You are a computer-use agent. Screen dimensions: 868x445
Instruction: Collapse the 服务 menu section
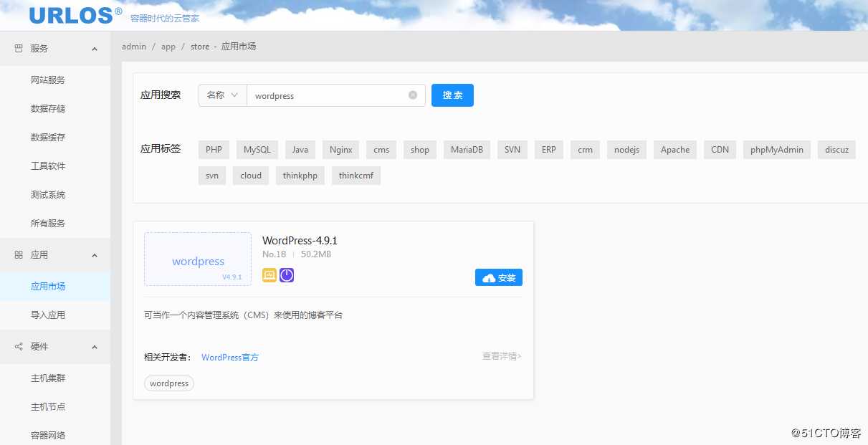(95, 49)
